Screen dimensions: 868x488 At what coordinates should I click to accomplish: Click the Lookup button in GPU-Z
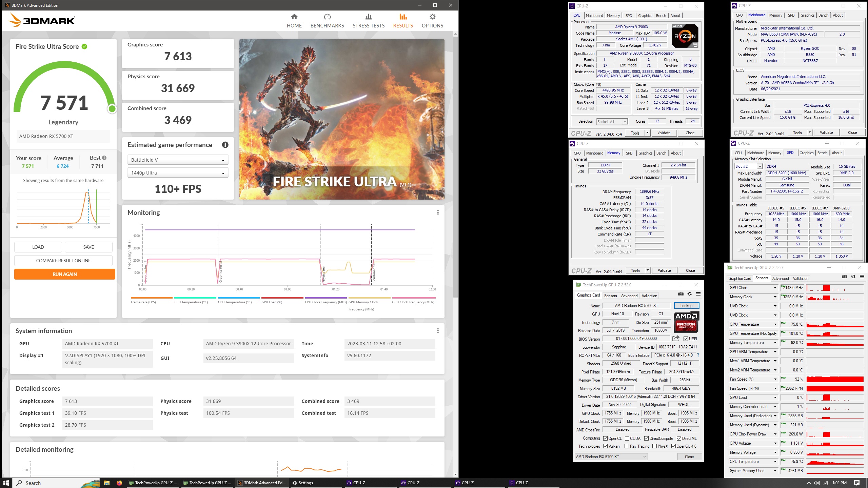coord(686,305)
